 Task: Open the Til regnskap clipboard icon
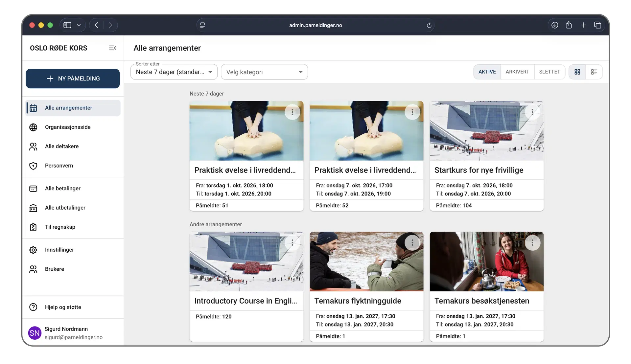click(33, 227)
